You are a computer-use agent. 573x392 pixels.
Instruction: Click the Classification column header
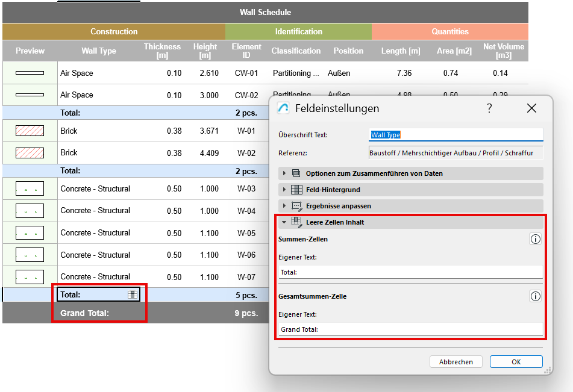point(296,51)
